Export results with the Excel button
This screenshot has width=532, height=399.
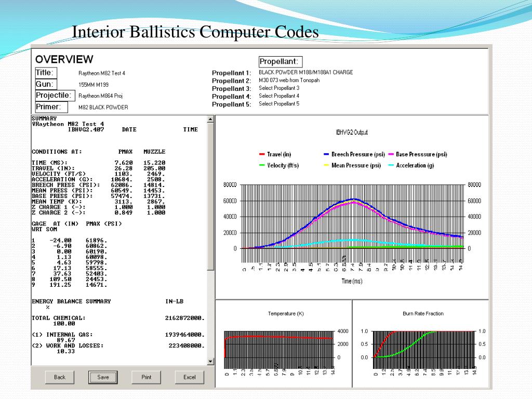189,377
